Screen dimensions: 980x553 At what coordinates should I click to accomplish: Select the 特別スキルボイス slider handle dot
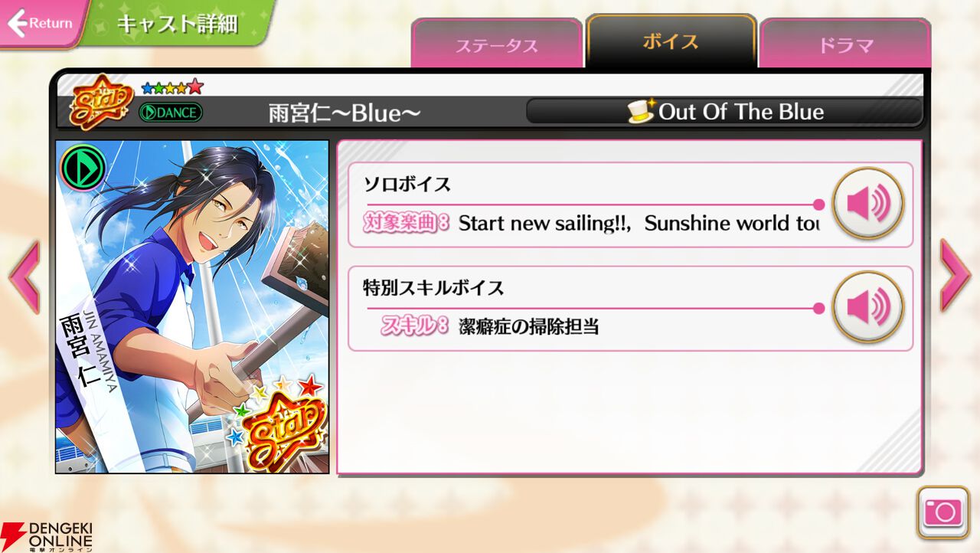[818, 308]
